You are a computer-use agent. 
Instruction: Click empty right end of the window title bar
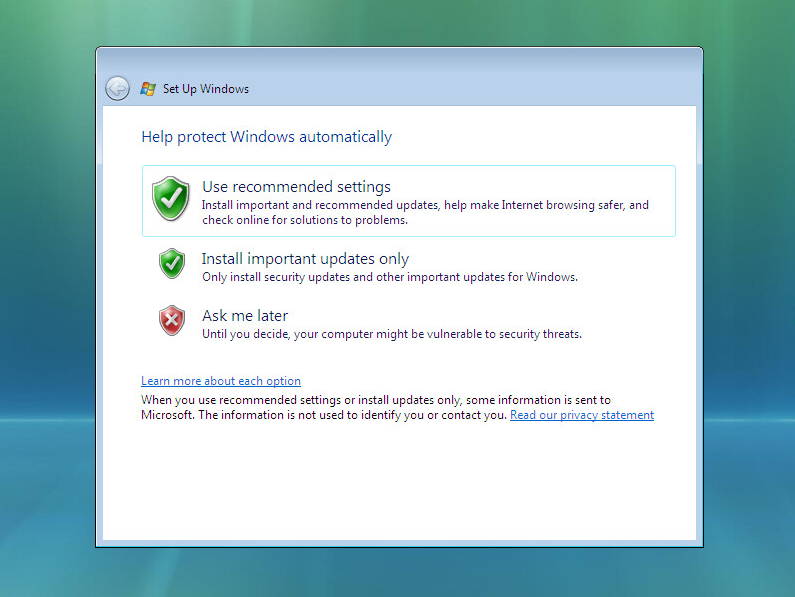(x=600, y=88)
